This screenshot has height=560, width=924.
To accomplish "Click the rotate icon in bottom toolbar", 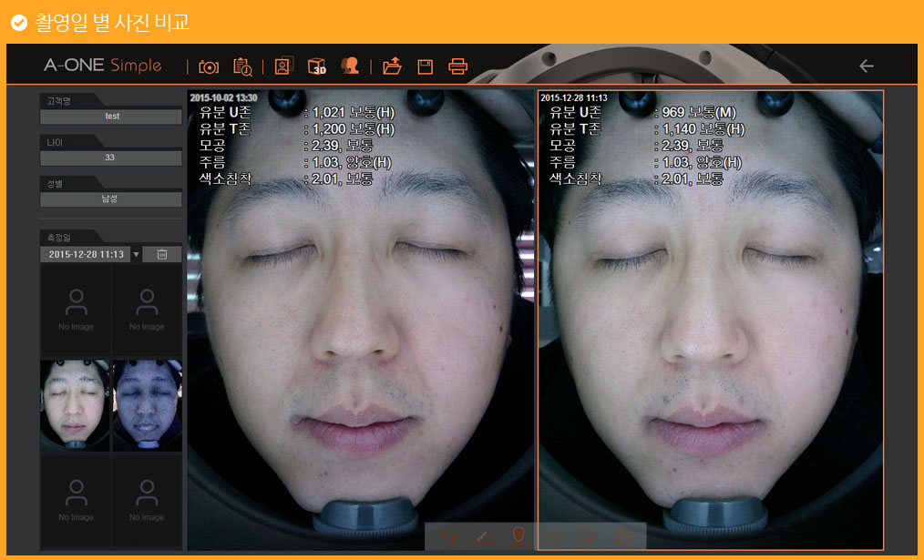I will [x=448, y=536].
